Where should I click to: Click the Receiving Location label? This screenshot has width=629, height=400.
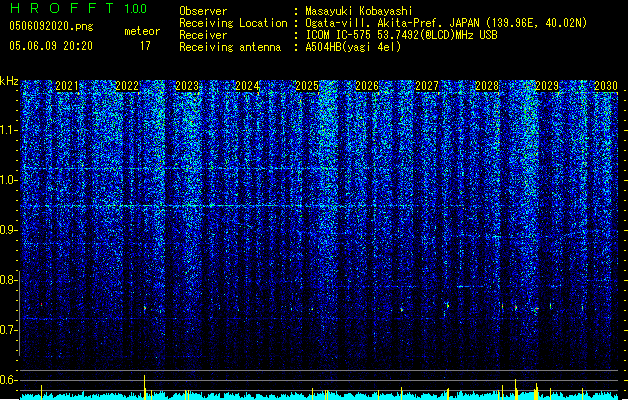coord(233,23)
